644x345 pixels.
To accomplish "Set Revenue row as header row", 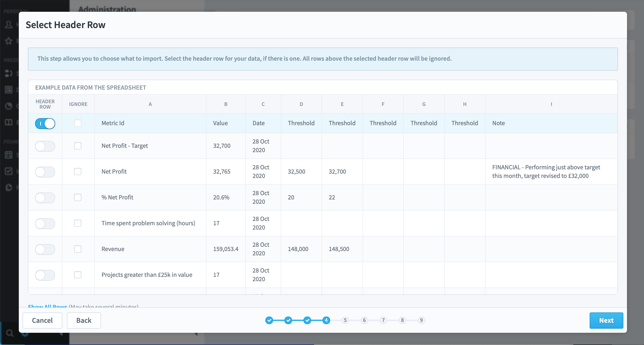I will click(x=45, y=249).
